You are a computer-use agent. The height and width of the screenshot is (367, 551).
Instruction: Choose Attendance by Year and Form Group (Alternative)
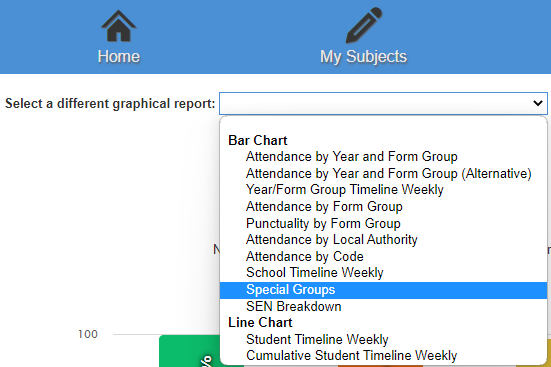383,173
